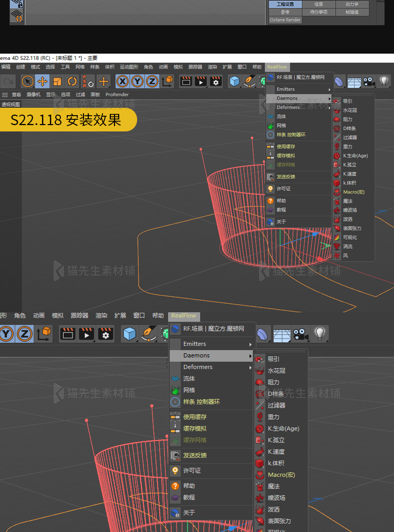Toggle Z axis lock in enlarged close-up
394x532 pixels.
coord(24,334)
